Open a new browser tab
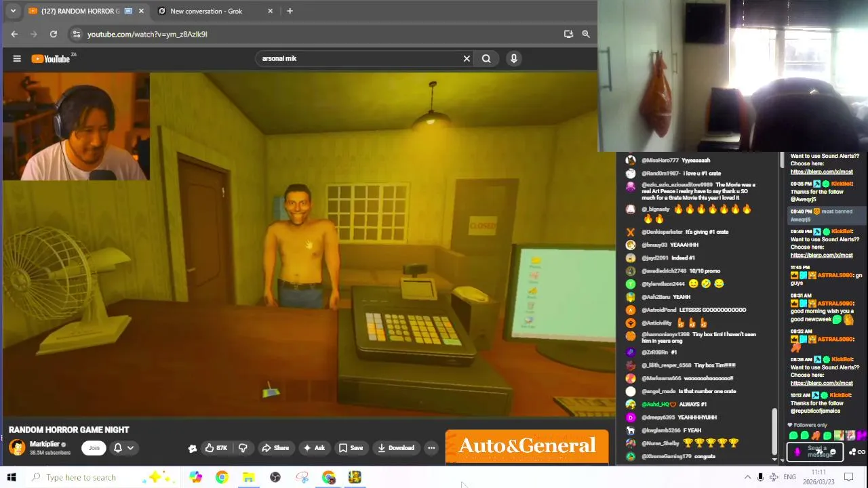 coord(290,11)
